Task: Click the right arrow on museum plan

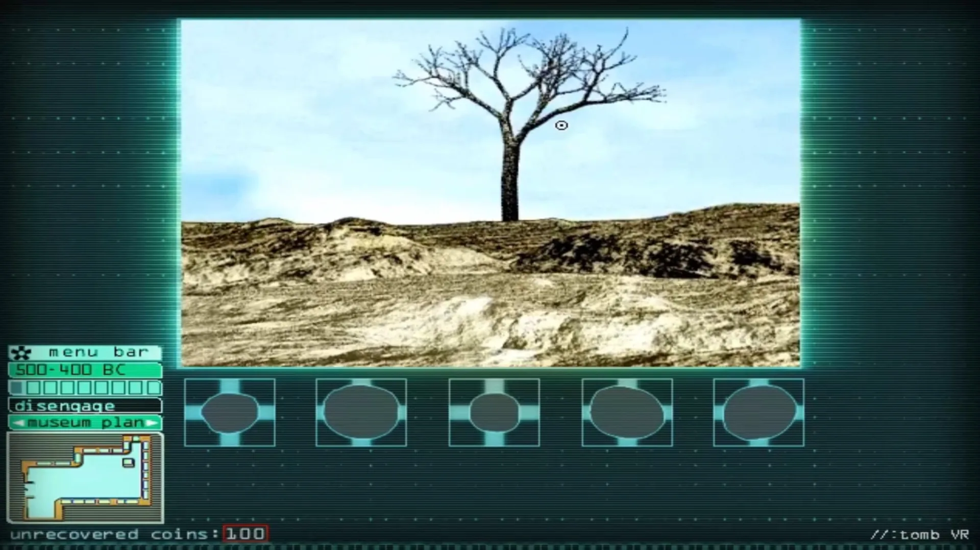Action: (x=151, y=423)
